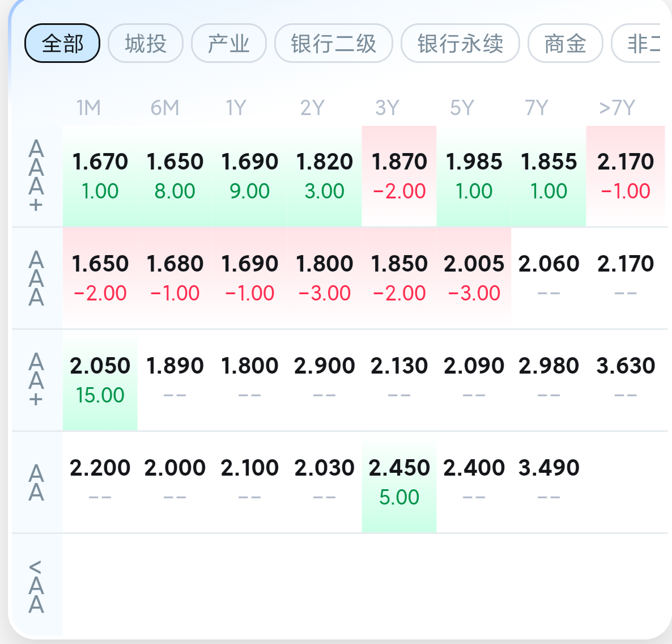This screenshot has height=644, width=672.
Task: Switch to the 城投 tab
Action: 145,43
